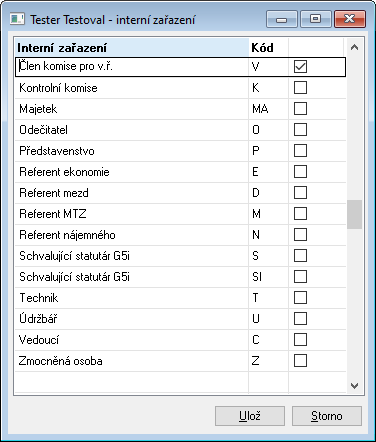Viewport: 376px width, 442px height.
Task: Enable Referent ekonomie checkbox
Action: click(x=300, y=172)
